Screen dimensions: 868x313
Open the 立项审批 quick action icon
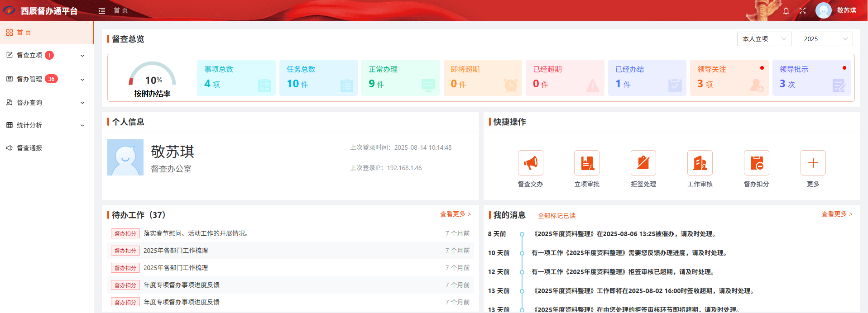point(587,163)
